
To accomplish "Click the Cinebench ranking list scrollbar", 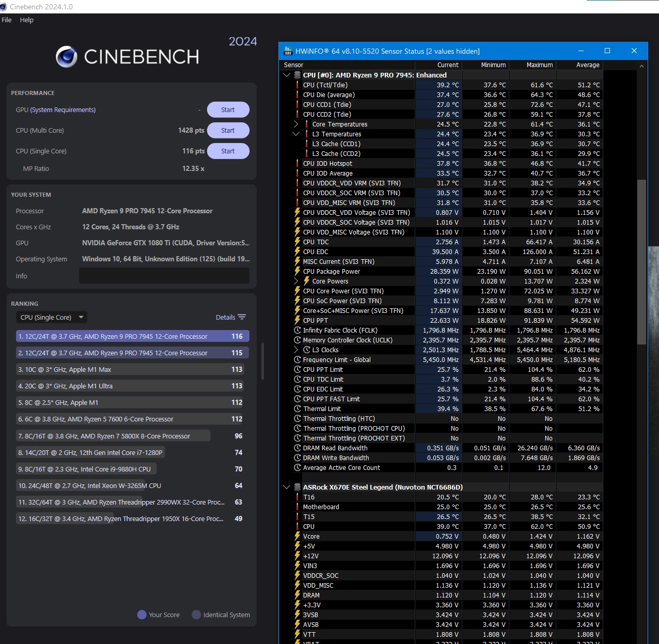I will tap(263, 361).
